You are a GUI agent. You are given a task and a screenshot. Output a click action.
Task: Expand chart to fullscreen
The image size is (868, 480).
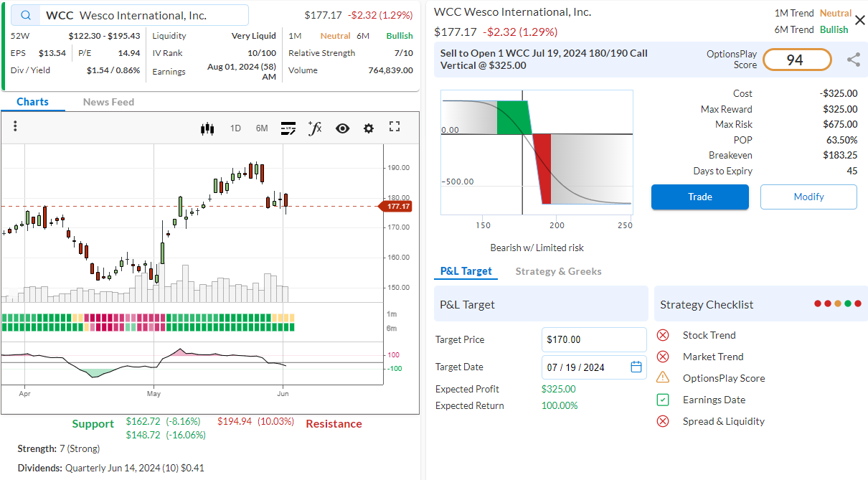point(394,127)
